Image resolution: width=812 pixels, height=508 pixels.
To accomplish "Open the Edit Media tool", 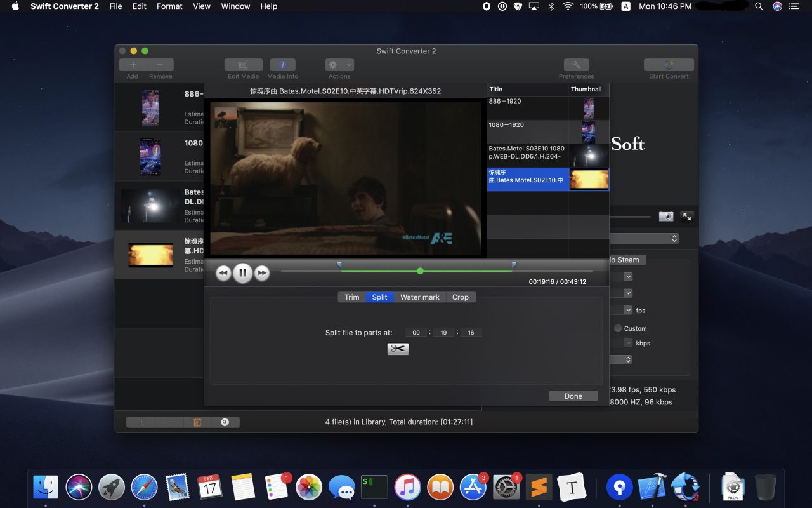I will [x=243, y=65].
